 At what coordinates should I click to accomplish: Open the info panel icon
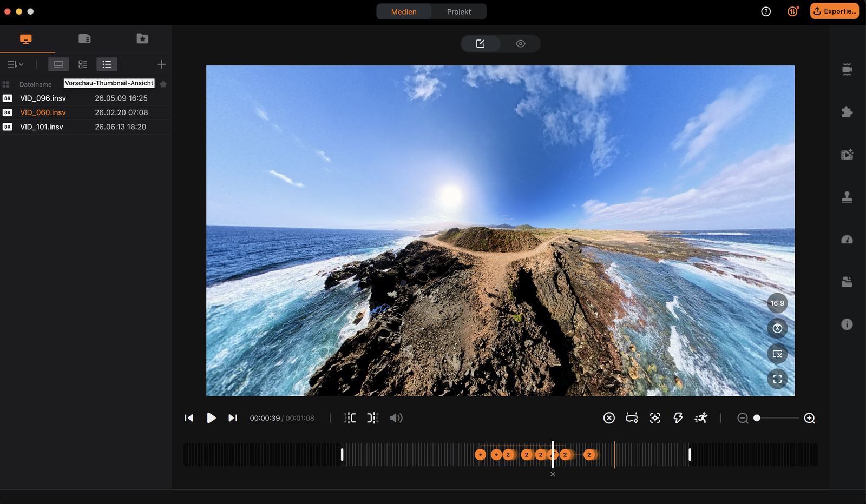[x=847, y=324]
